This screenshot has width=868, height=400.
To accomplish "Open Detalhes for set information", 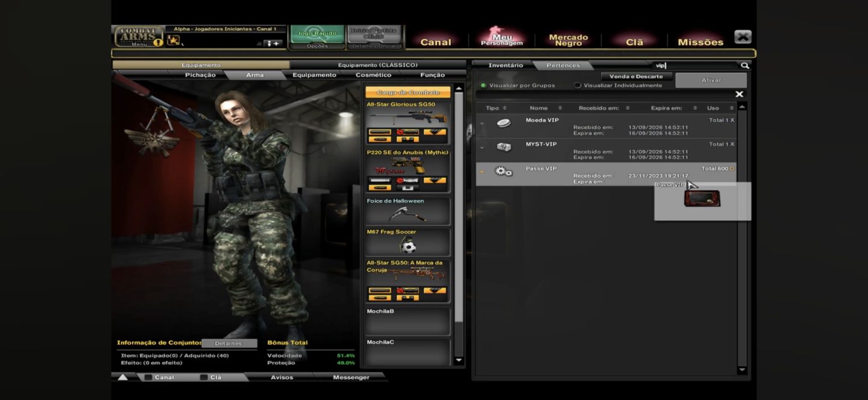I will tap(228, 343).
